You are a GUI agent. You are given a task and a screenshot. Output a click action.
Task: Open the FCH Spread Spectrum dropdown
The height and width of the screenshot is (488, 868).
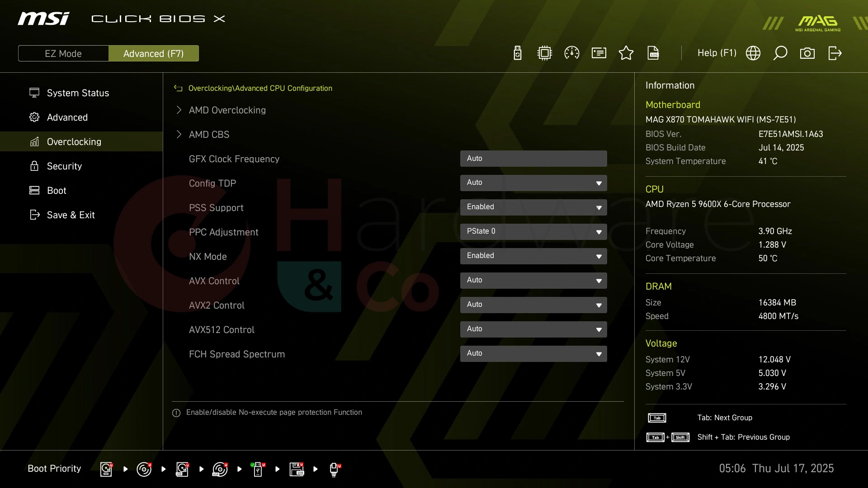[x=533, y=354]
